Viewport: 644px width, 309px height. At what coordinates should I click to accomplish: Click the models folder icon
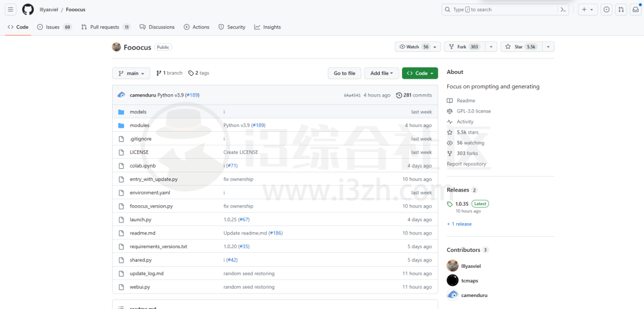click(121, 112)
